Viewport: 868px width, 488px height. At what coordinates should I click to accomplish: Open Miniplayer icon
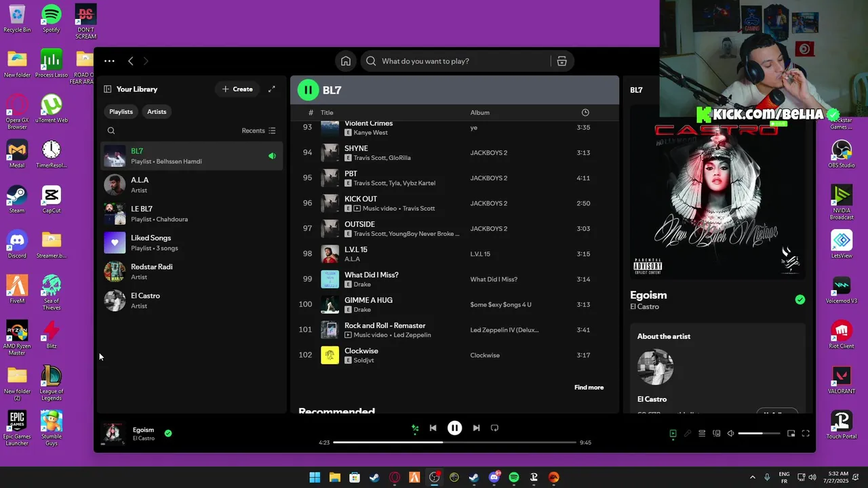point(791,434)
